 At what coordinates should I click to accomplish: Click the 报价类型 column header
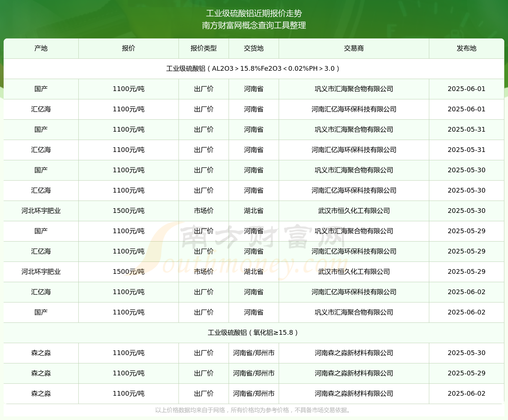[x=204, y=48]
